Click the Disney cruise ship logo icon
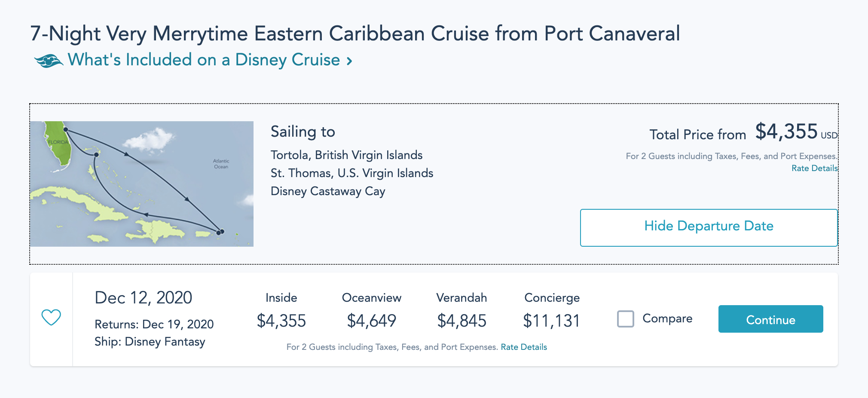The width and height of the screenshot is (868, 398). [x=49, y=61]
